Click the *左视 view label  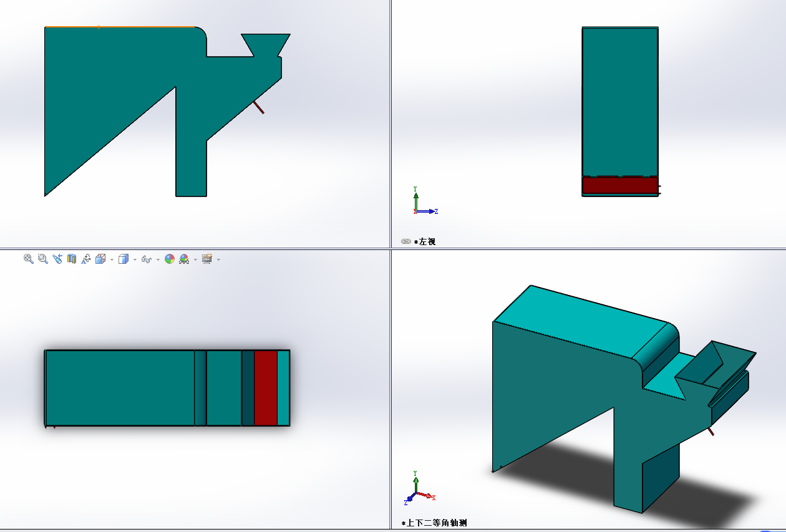click(425, 241)
